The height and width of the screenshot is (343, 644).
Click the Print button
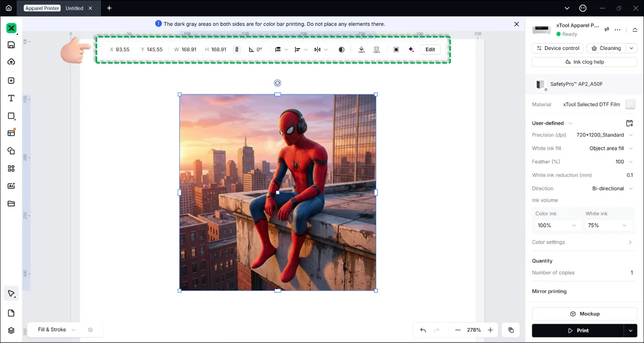[x=577, y=330]
